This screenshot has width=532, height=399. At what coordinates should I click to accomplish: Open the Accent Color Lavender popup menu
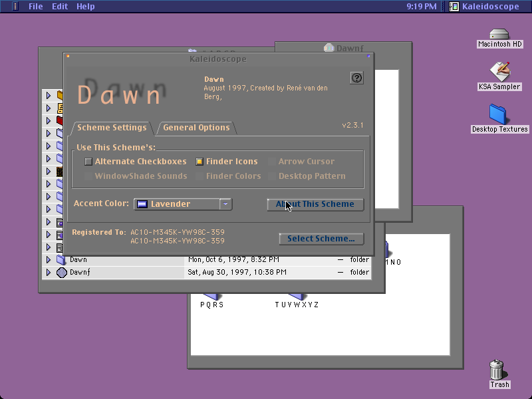[184, 204]
